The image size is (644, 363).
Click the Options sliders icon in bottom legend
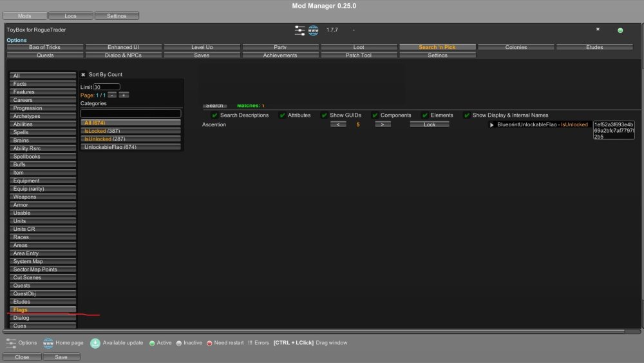coord(11,343)
